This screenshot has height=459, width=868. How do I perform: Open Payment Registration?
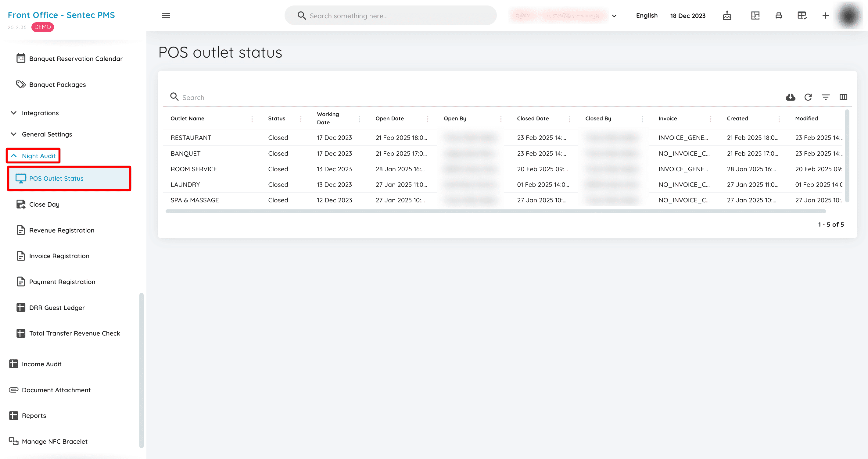(x=56, y=282)
